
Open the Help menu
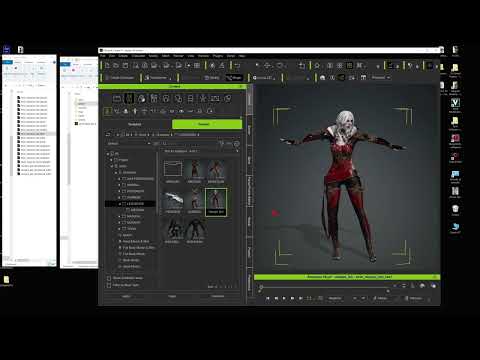click(x=242, y=56)
